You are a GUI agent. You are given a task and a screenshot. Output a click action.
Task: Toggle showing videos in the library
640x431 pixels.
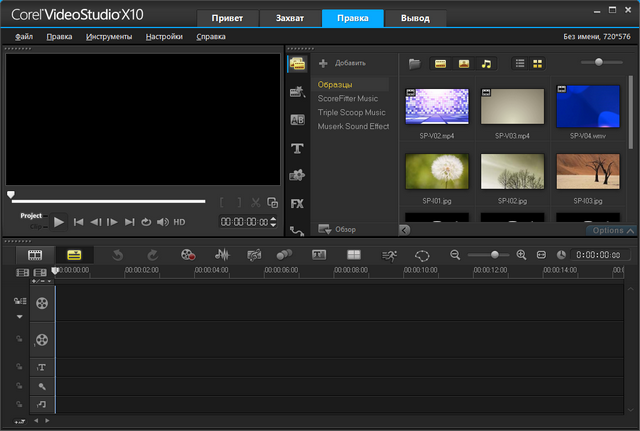[440, 63]
